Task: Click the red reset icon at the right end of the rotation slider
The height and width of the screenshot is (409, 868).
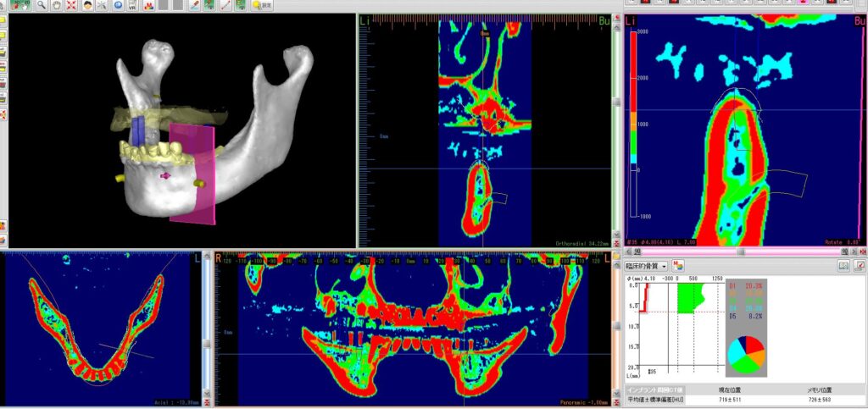Action: tap(861, 251)
